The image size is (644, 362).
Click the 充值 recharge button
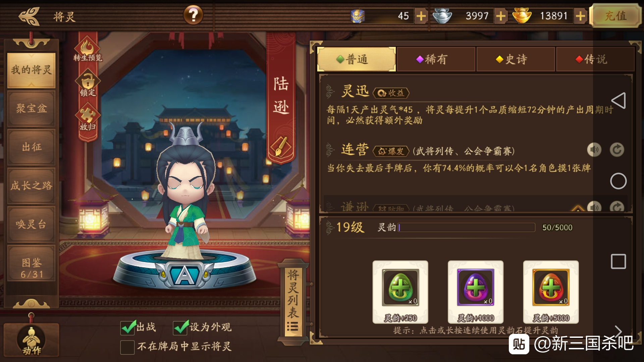pos(615,16)
